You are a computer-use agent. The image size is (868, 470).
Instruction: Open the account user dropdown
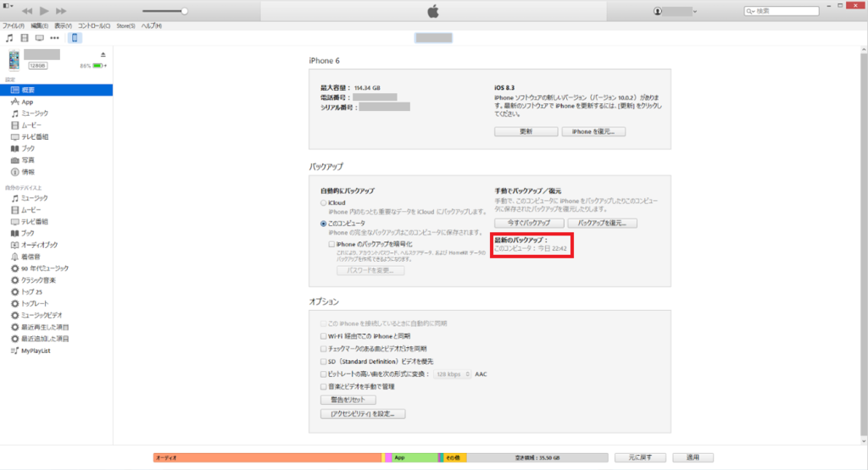pyautogui.click(x=675, y=11)
